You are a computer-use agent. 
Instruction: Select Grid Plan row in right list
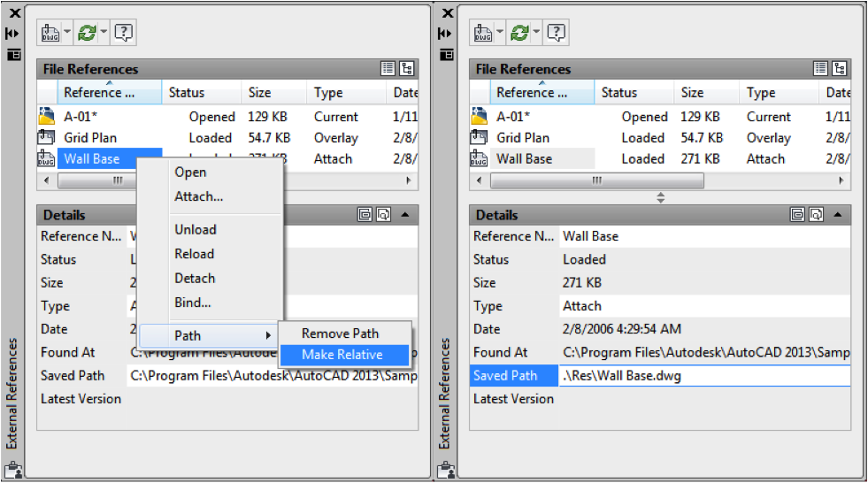(x=660, y=138)
